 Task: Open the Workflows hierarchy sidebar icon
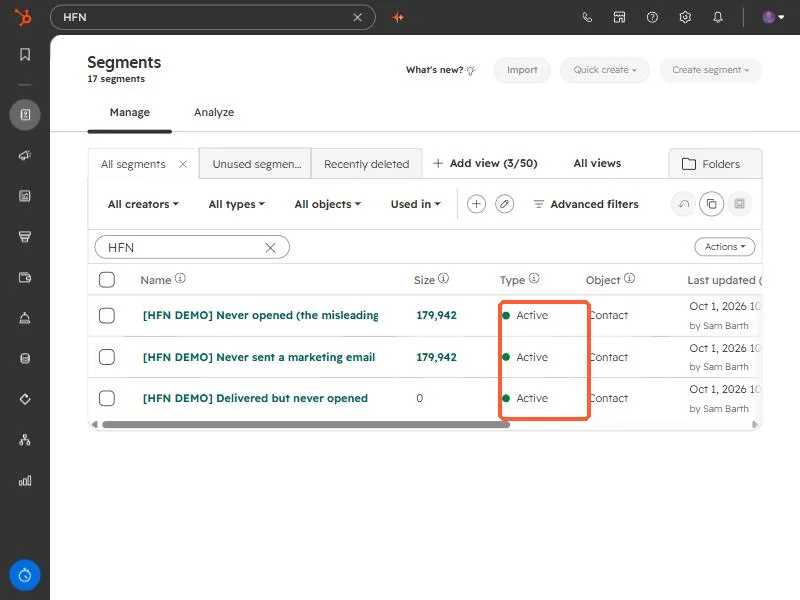24,440
